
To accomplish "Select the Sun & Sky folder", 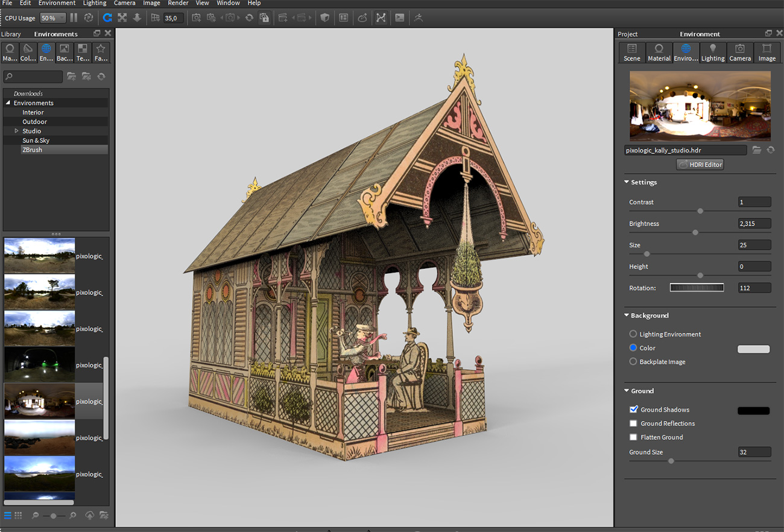I will (x=36, y=141).
